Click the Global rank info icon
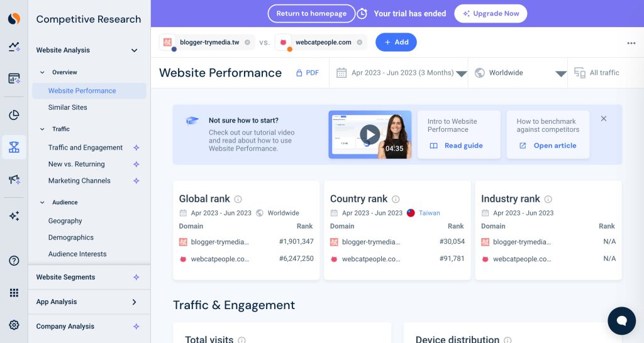 click(x=238, y=199)
